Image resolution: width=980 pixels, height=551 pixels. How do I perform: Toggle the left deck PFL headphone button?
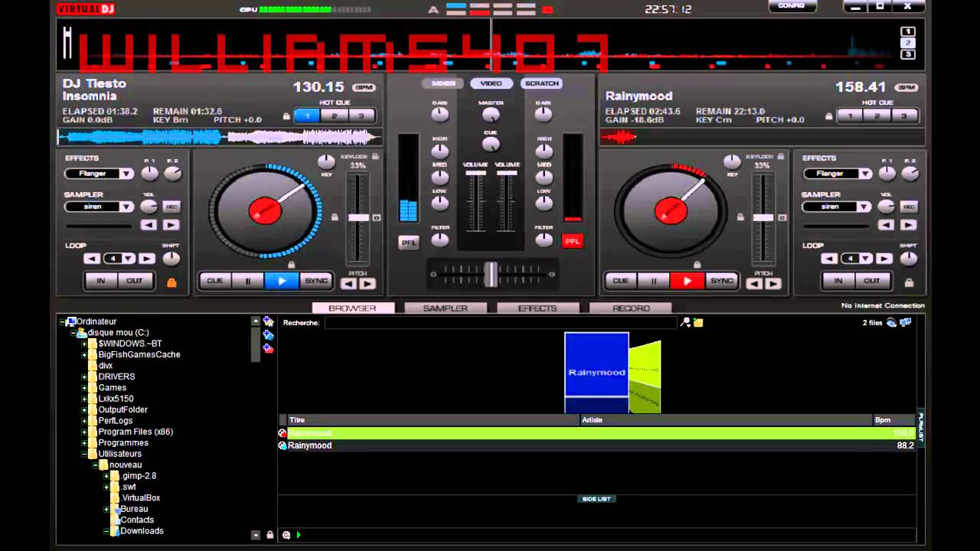(x=409, y=243)
